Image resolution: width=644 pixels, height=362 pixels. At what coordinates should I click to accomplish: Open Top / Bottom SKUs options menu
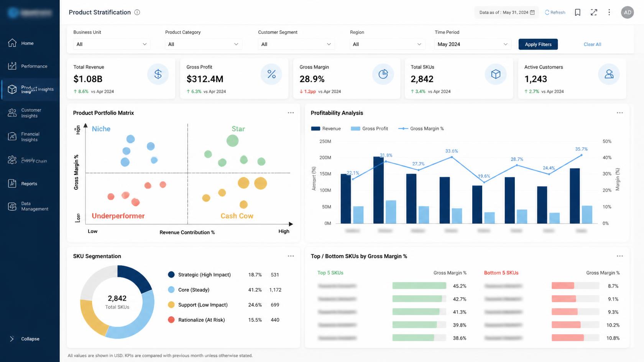click(x=620, y=256)
